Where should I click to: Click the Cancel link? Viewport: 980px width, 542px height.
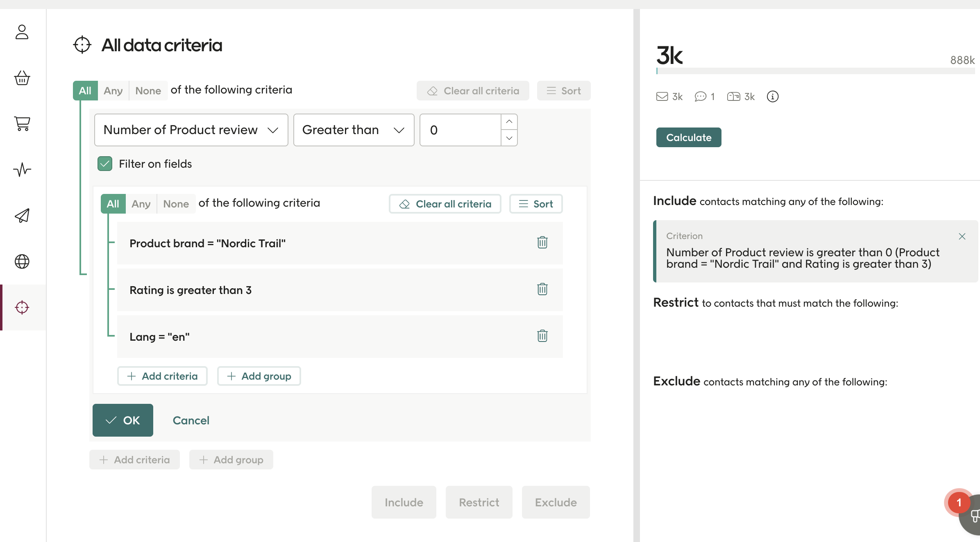coord(191,420)
